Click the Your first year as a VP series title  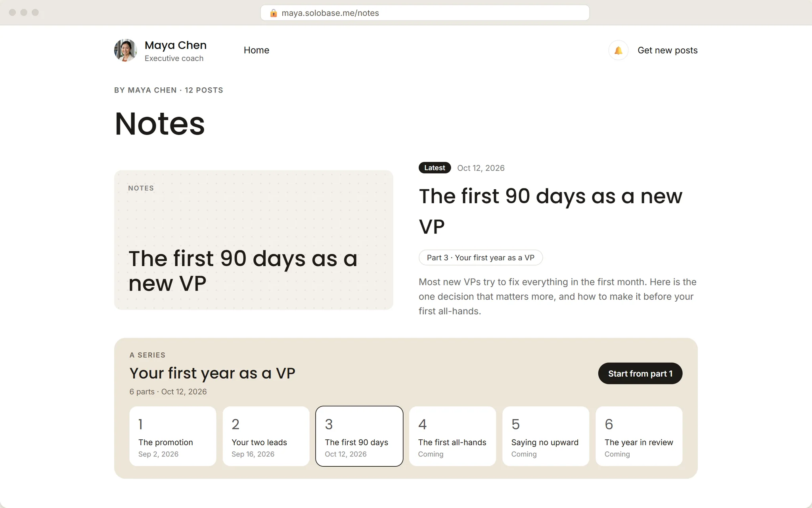pos(212,373)
